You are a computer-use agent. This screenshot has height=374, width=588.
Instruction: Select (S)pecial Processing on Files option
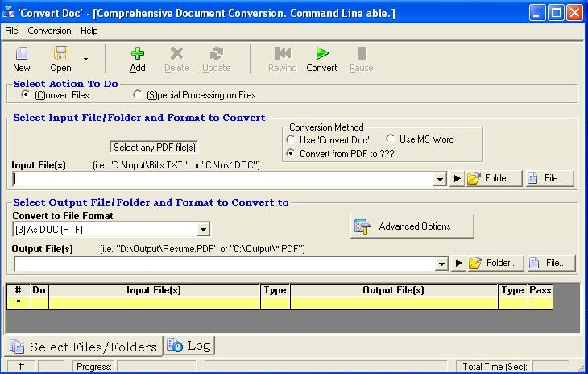[137, 94]
